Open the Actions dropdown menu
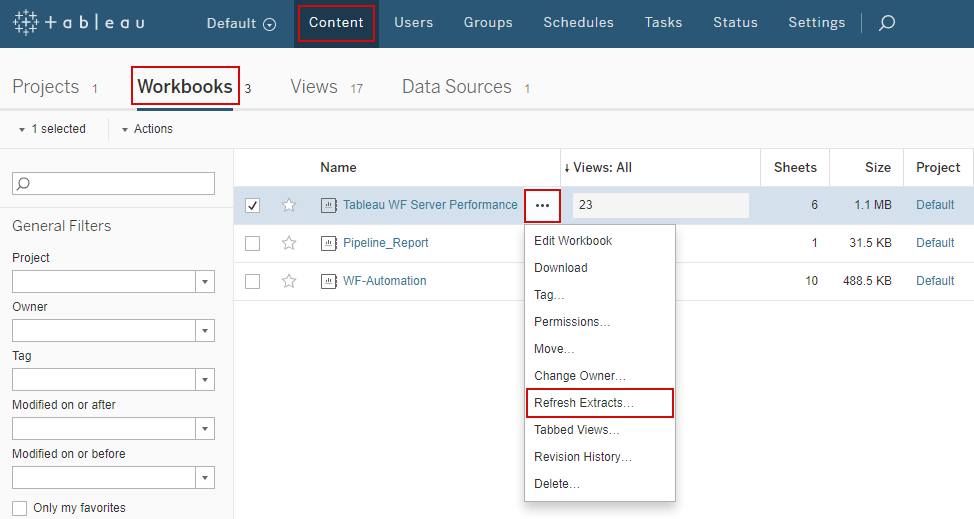974x519 pixels. click(147, 129)
